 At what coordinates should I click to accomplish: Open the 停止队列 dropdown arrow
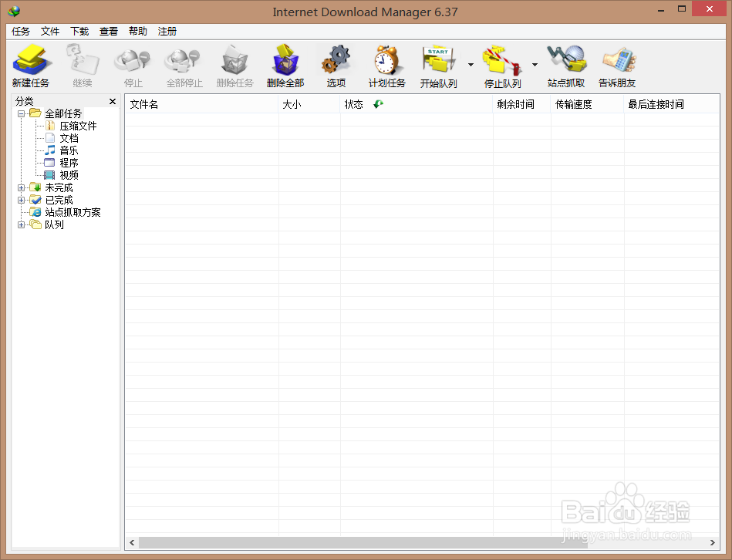tap(535, 65)
